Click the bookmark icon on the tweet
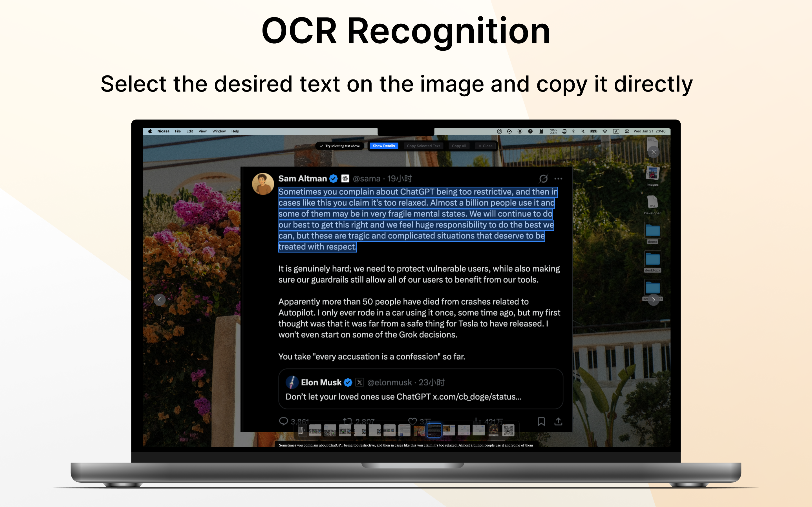This screenshot has width=812, height=507. 541,422
